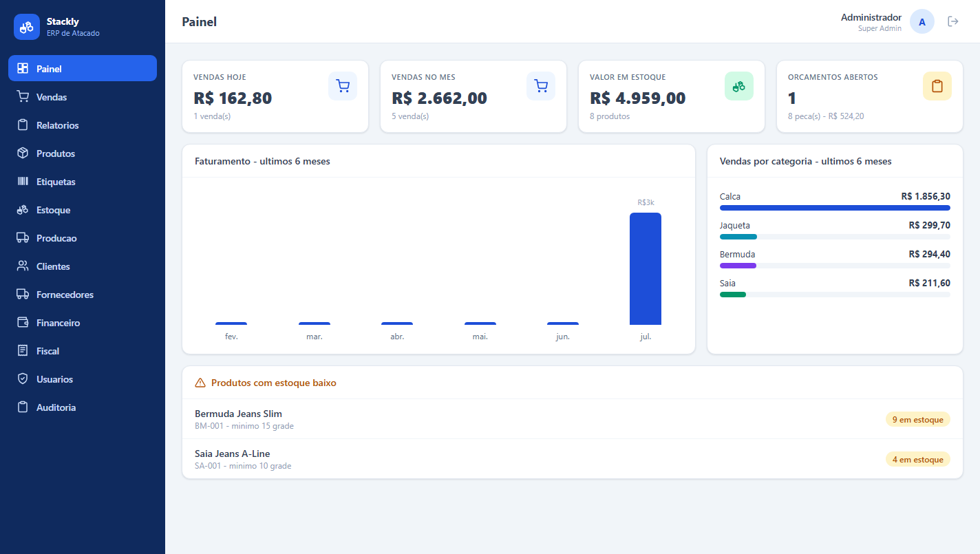
Task: Open the Producao label in the sidebar
Action: (56, 238)
